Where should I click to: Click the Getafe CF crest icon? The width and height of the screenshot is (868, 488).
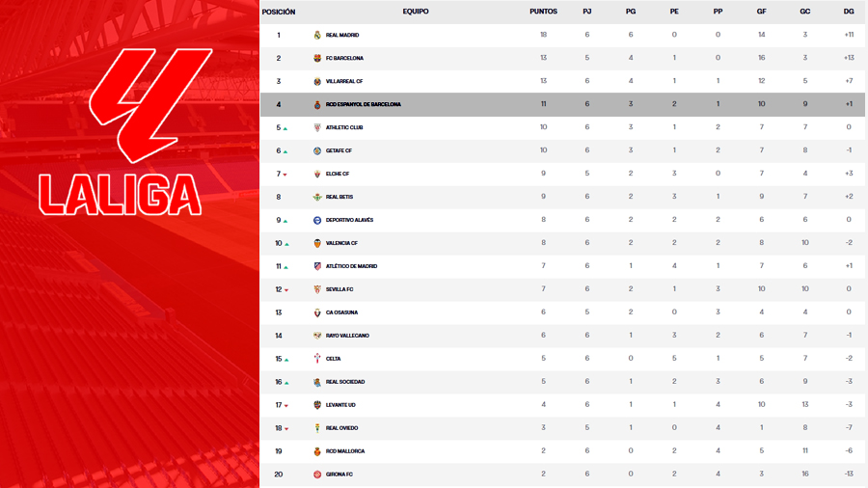pyautogui.click(x=317, y=150)
